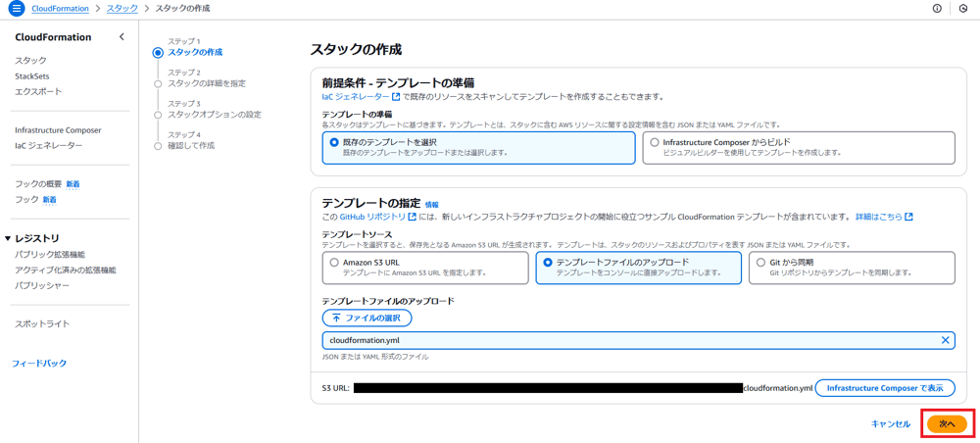Click the 新着 badge next to フックの概要
The height and width of the screenshot is (443, 980).
pyautogui.click(x=73, y=183)
